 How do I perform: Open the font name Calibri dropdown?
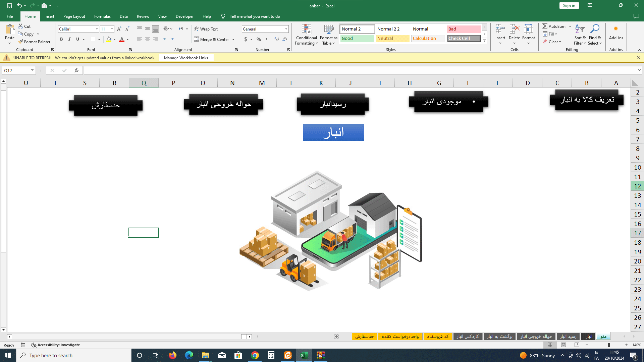(97, 29)
